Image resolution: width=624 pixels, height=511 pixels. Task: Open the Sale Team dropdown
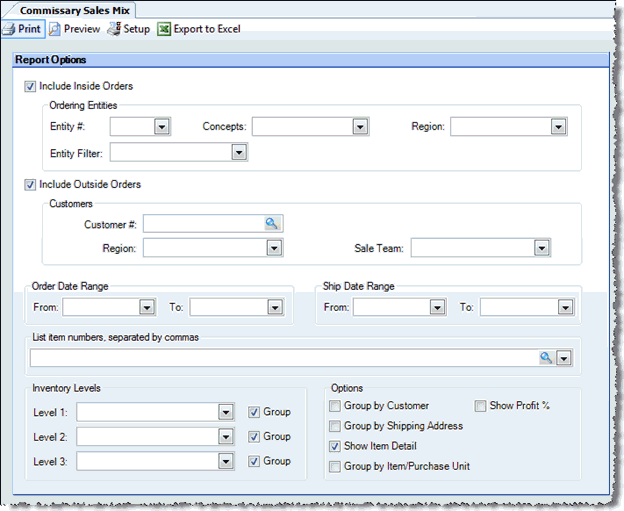click(541, 248)
